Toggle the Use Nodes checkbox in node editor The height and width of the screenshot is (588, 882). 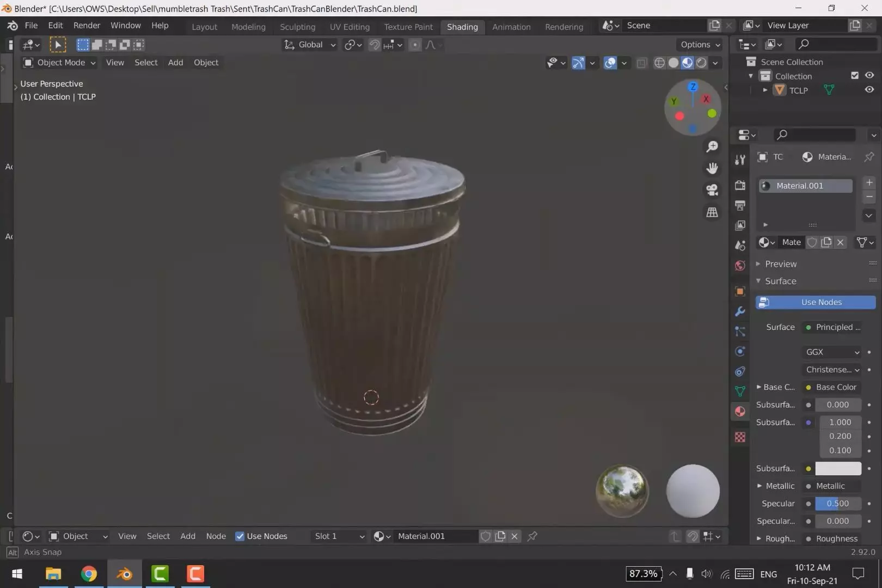tap(240, 536)
